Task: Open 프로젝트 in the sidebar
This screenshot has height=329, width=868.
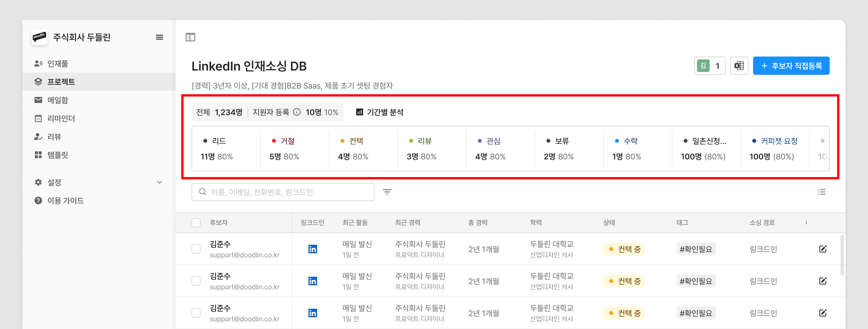Action: coord(99,82)
